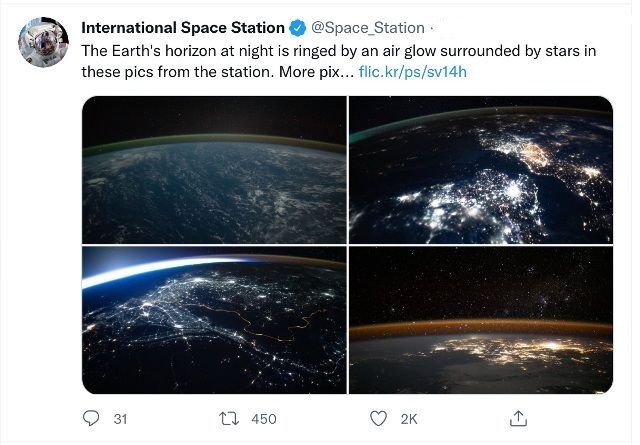View the bottom-right orange airglow photo
Viewport: 640px width, 445px height.
coord(480,320)
